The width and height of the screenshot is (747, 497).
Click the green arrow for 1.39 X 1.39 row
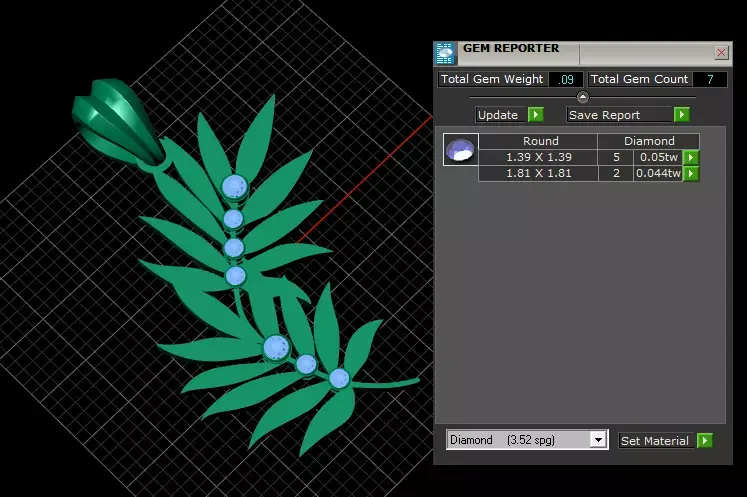691,157
